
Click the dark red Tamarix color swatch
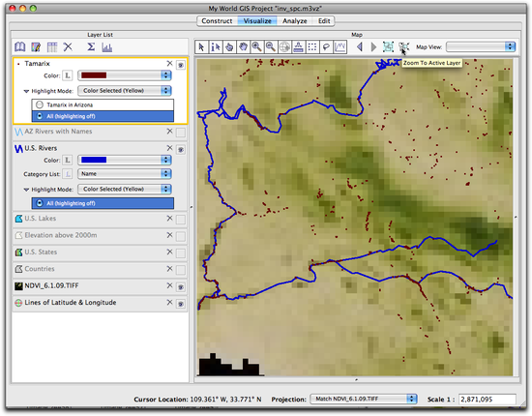click(x=94, y=75)
